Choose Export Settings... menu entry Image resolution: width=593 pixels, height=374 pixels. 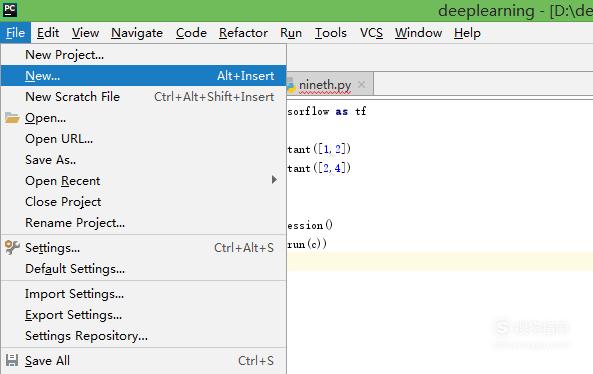(x=143, y=315)
